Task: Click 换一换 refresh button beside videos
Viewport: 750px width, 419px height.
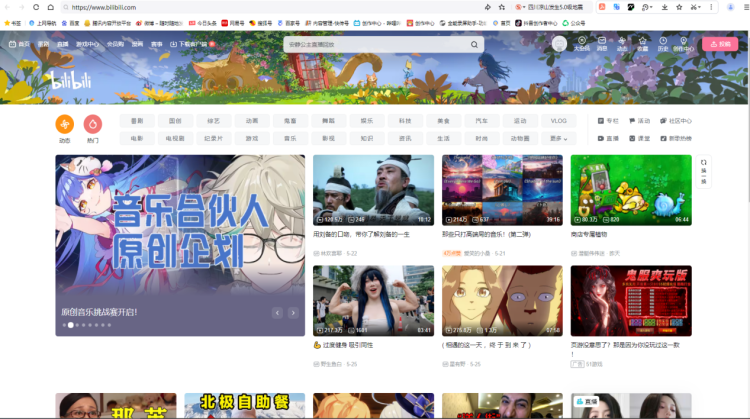Action: tap(704, 170)
